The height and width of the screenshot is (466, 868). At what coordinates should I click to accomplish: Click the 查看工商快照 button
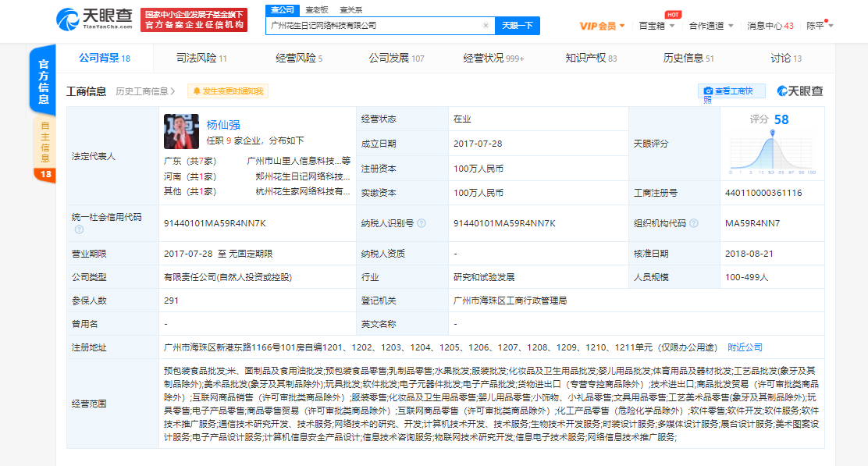pos(731,91)
